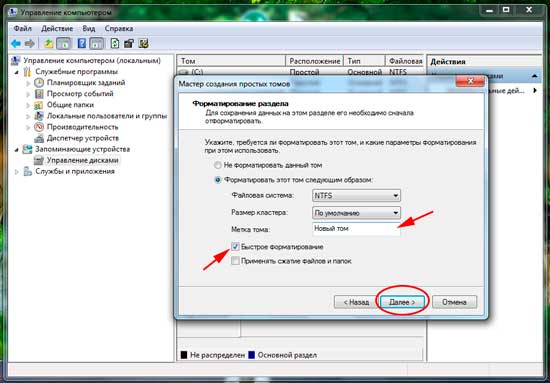Screen dimensions: 550x383
Task: Click the Метка тома text field
Action: 356,229
